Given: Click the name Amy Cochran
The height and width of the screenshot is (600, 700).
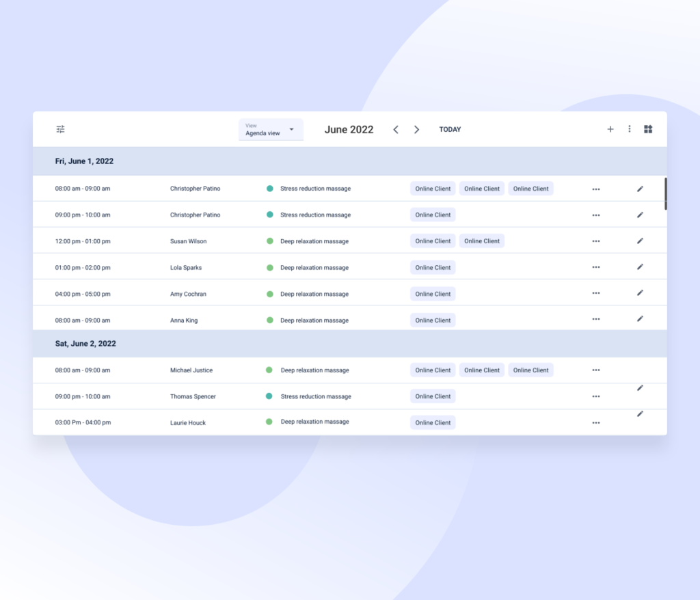Looking at the screenshot, I should tap(188, 294).
